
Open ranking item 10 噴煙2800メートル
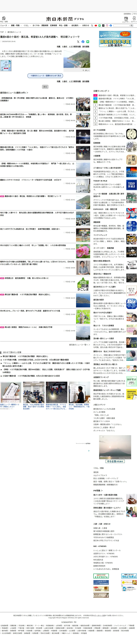[x=115, y=124]
